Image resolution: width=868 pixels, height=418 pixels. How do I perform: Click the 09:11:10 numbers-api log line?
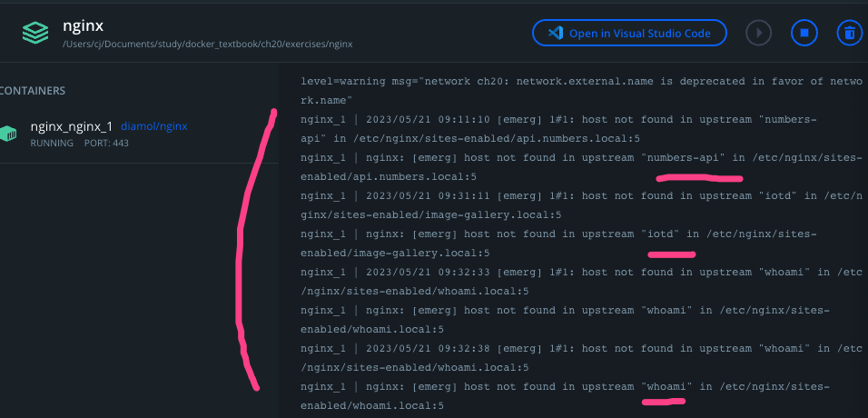coord(559,129)
